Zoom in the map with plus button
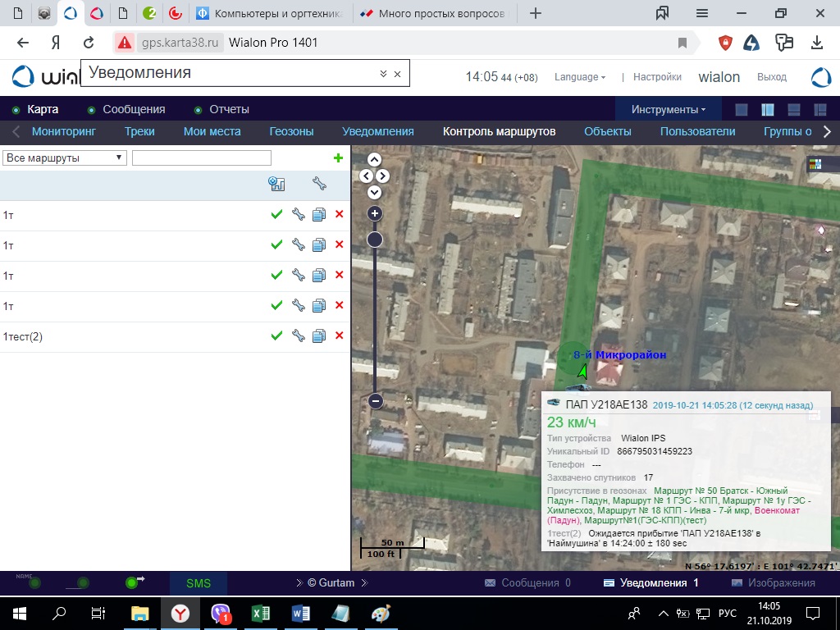The height and width of the screenshot is (630, 840). [375, 213]
